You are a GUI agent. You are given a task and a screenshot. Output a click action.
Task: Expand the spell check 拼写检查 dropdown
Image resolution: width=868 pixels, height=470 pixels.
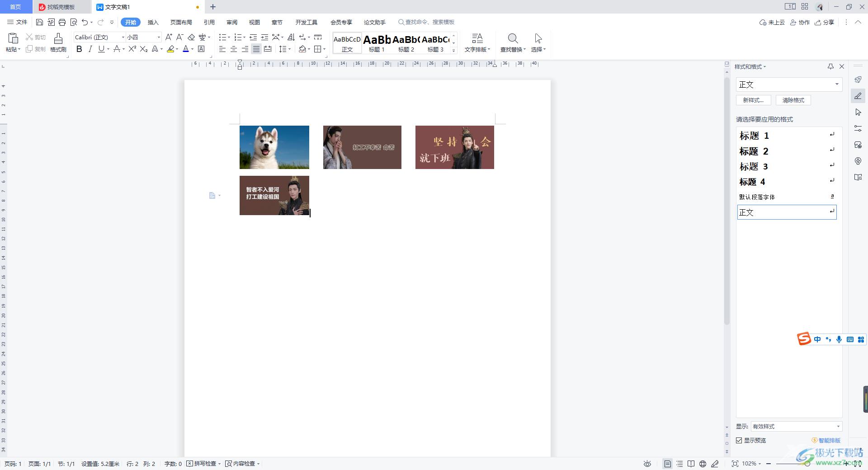coord(219,464)
